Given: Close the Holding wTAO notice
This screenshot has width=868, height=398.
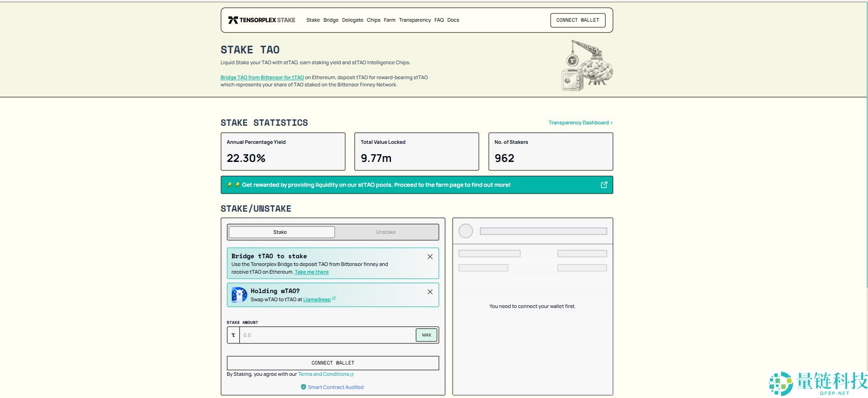Looking at the screenshot, I should pyautogui.click(x=430, y=292).
